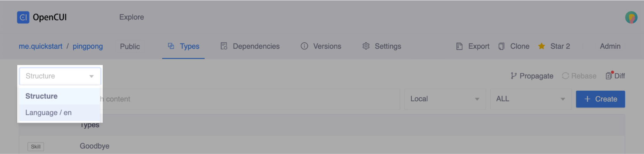Open Diff view icon
644x154 pixels.
click(609, 76)
